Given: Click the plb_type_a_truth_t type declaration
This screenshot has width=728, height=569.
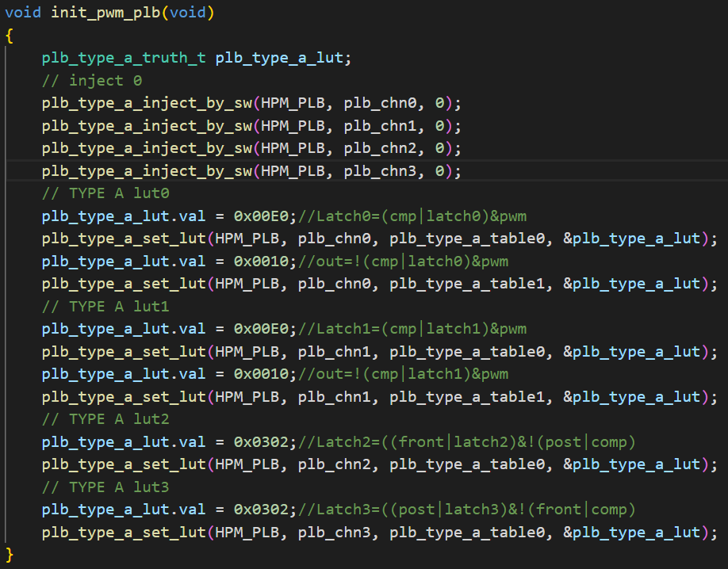Looking at the screenshot, I should [125, 58].
